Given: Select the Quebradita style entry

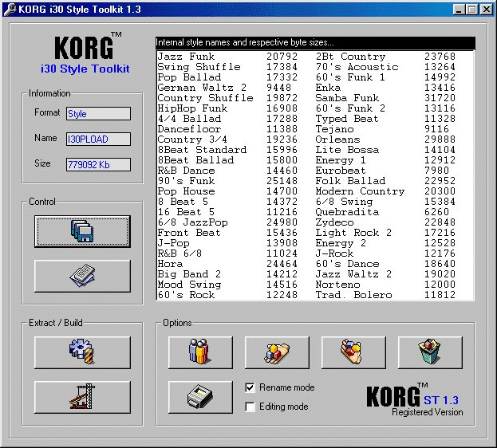Looking at the screenshot, I should 347,212.
